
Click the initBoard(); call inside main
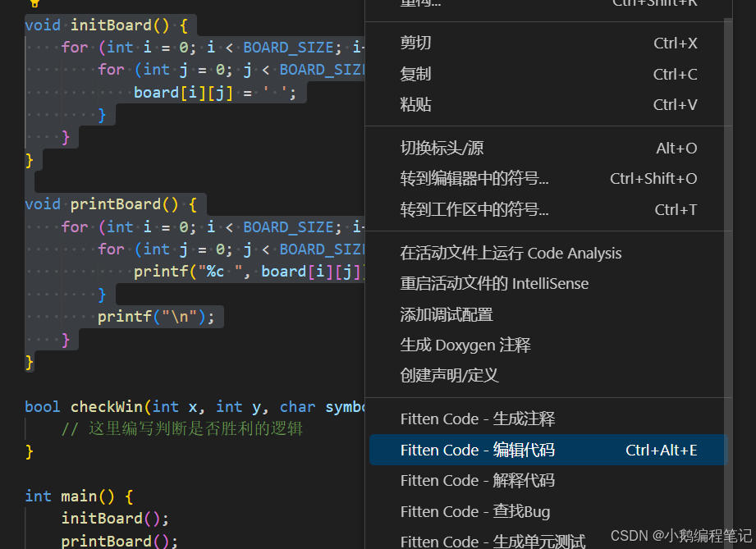pos(115,519)
